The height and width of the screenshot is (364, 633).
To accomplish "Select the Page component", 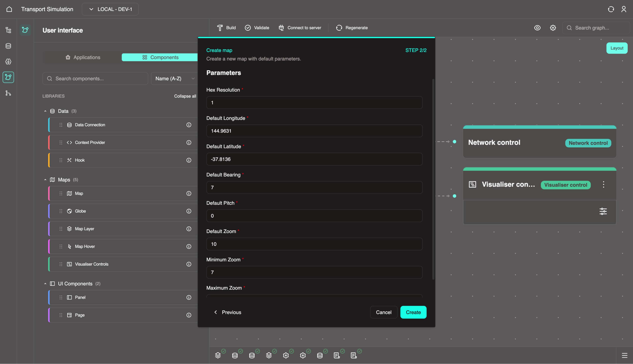I will point(123,315).
